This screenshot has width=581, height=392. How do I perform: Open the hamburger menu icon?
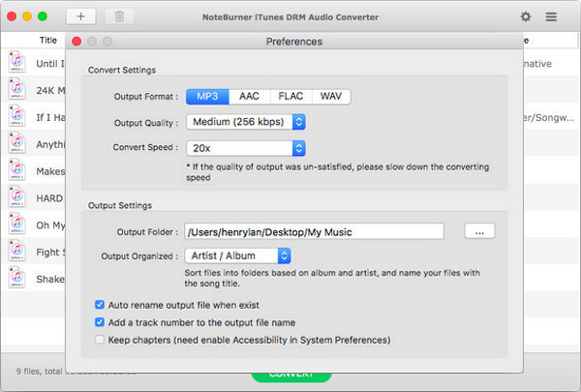(551, 16)
